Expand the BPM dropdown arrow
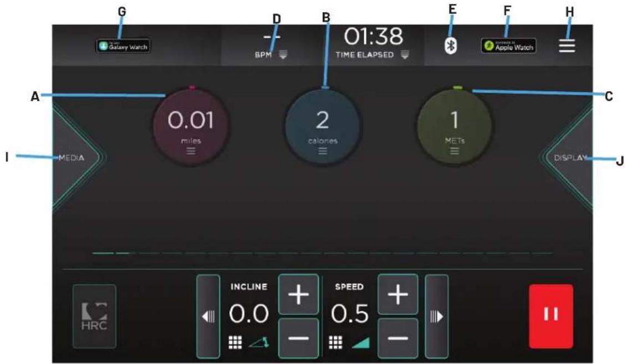 pyautogui.click(x=283, y=55)
